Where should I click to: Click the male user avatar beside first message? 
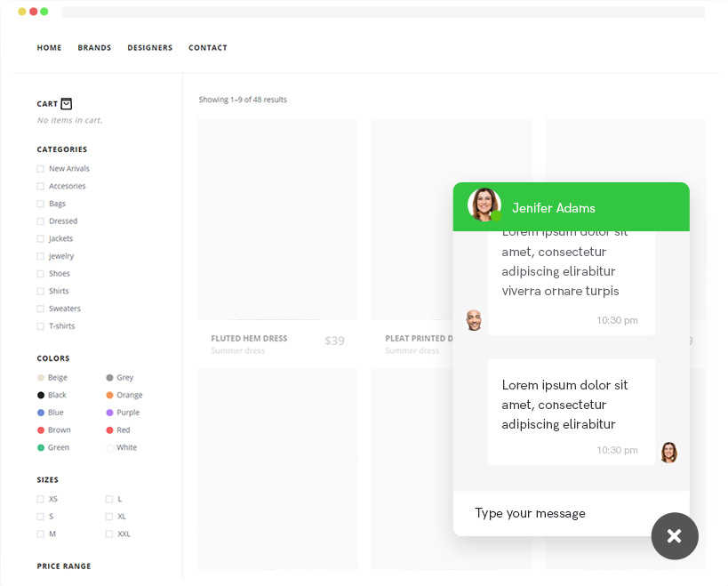[474, 320]
